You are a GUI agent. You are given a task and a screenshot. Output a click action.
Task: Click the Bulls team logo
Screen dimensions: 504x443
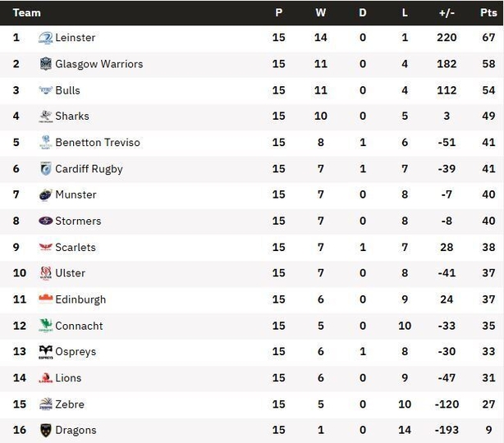tap(46, 90)
